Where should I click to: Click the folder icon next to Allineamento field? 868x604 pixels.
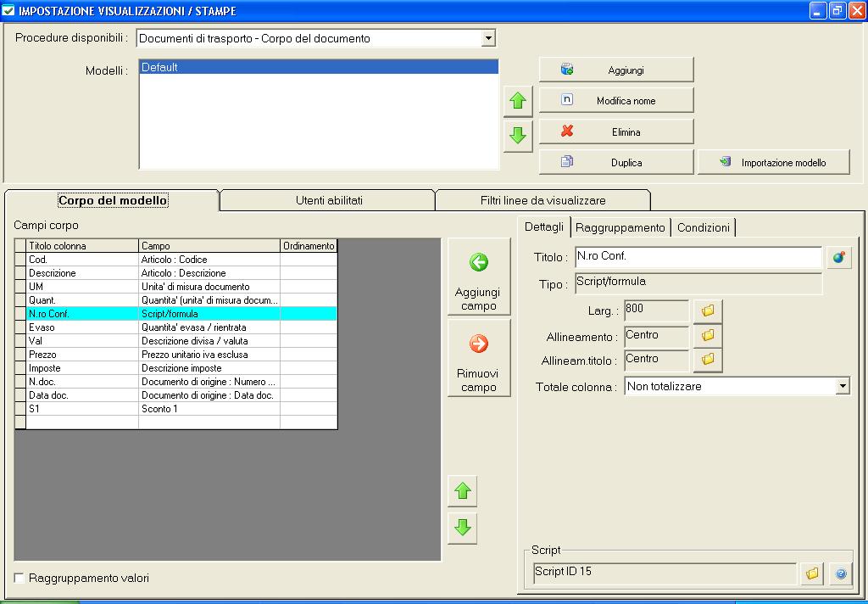coord(708,336)
